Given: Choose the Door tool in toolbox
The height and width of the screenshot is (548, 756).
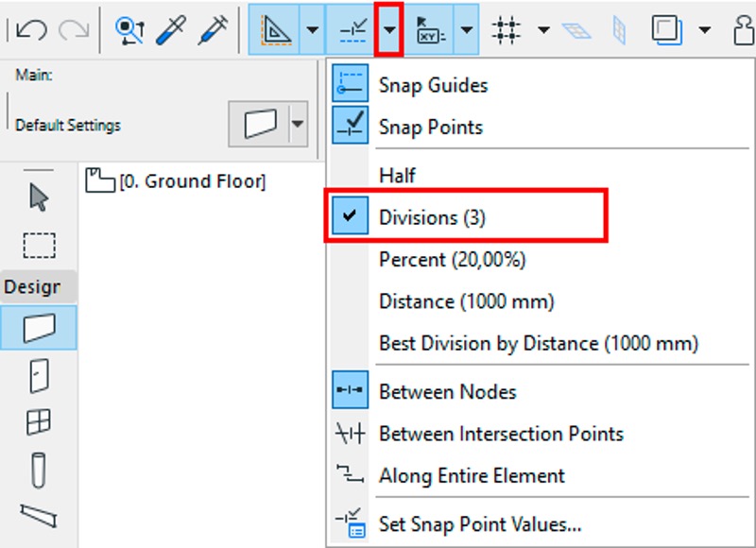Looking at the screenshot, I should 39,376.
